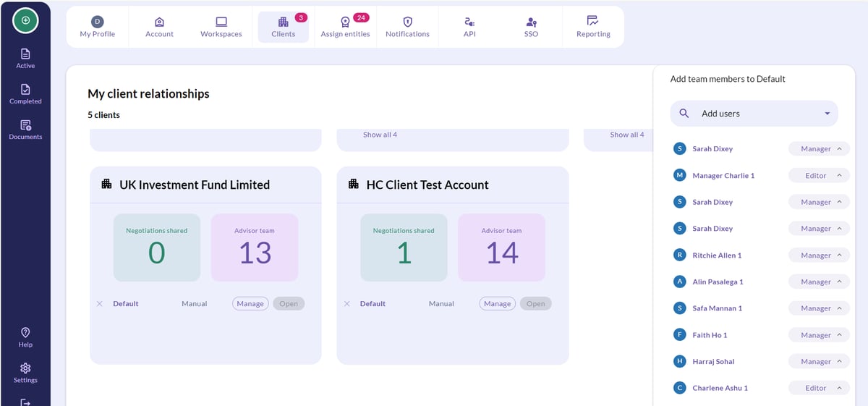Viewport: 868px width, 406px height.
Task: Remove Default team from HC Client Test Account
Action: (x=346, y=304)
